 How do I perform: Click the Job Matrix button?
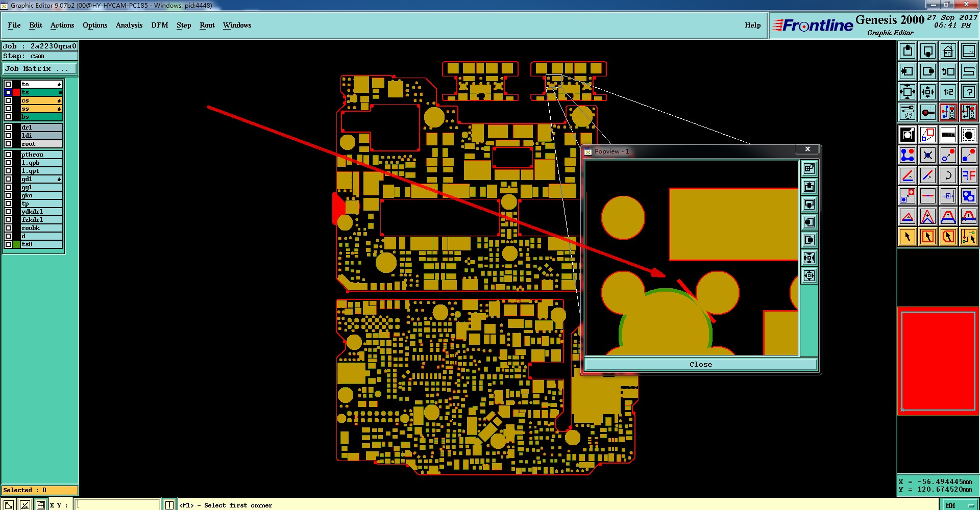point(40,68)
